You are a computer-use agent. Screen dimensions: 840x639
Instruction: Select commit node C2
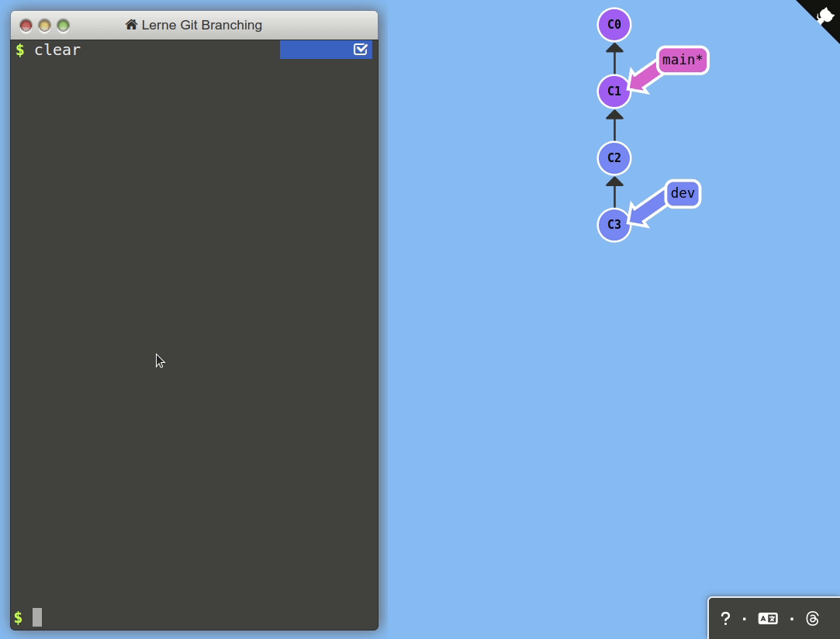[x=614, y=158]
